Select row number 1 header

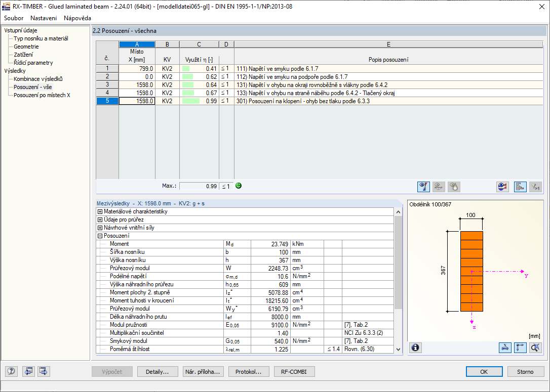107,69
